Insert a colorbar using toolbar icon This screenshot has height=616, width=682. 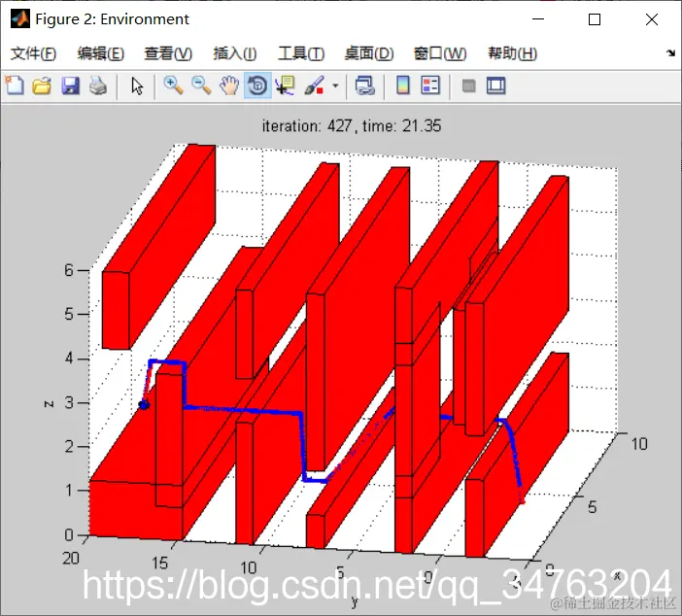pyautogui.click(x=403, y=86)
